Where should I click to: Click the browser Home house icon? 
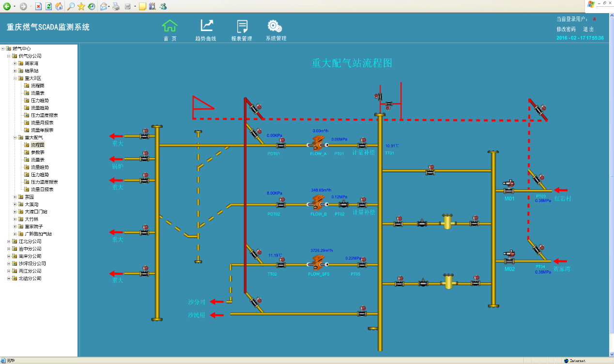coord(59,6)
